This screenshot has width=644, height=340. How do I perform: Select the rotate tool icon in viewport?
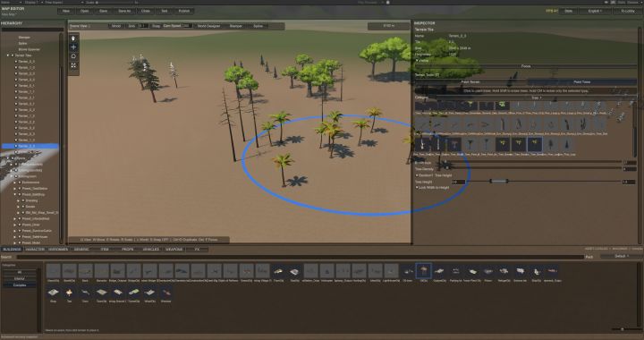[73, 56]
